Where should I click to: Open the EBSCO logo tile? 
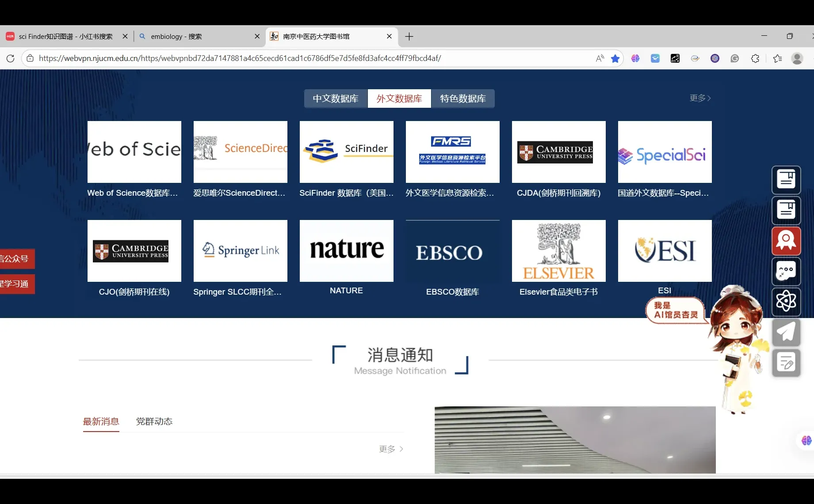pos(453,251)
